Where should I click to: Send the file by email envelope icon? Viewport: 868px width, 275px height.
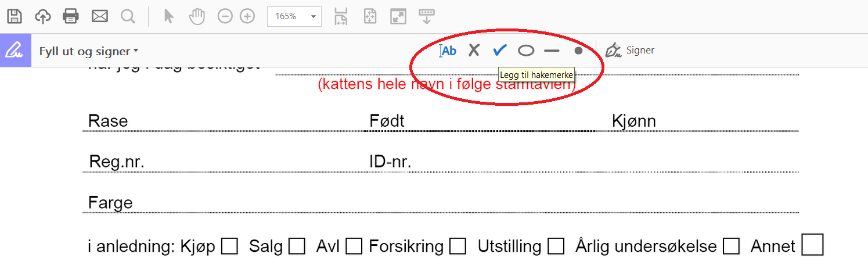click(100, 16)
